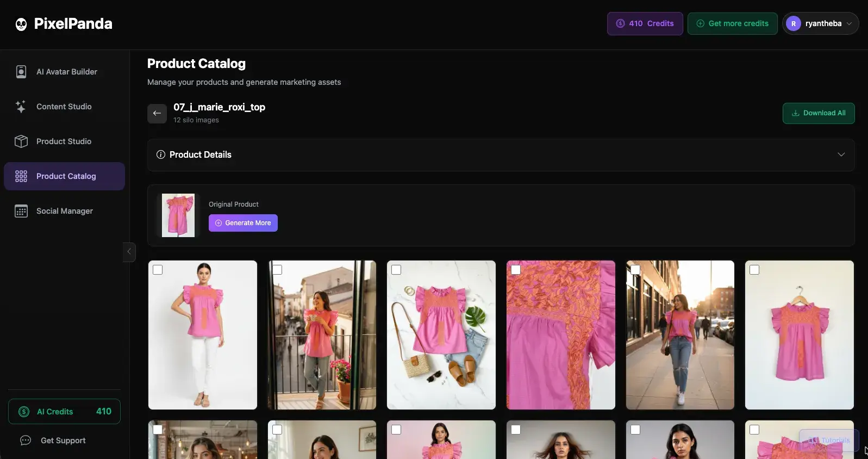The image size is (868, 459).
Task: Click the ryantheba avatar circle
Action: click(x=794, y=23)
